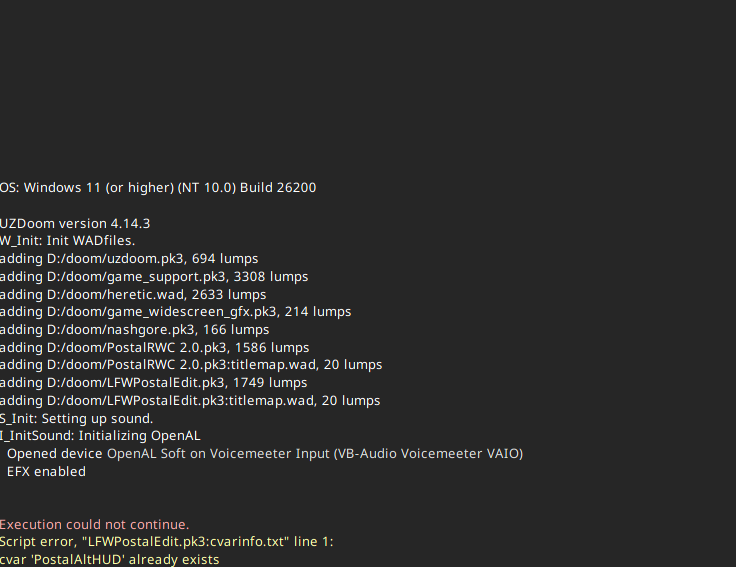Select the I_InitSound Initializing OpenAL line
The height and width of the screenshot is (567, 736).
pos(100,436)
